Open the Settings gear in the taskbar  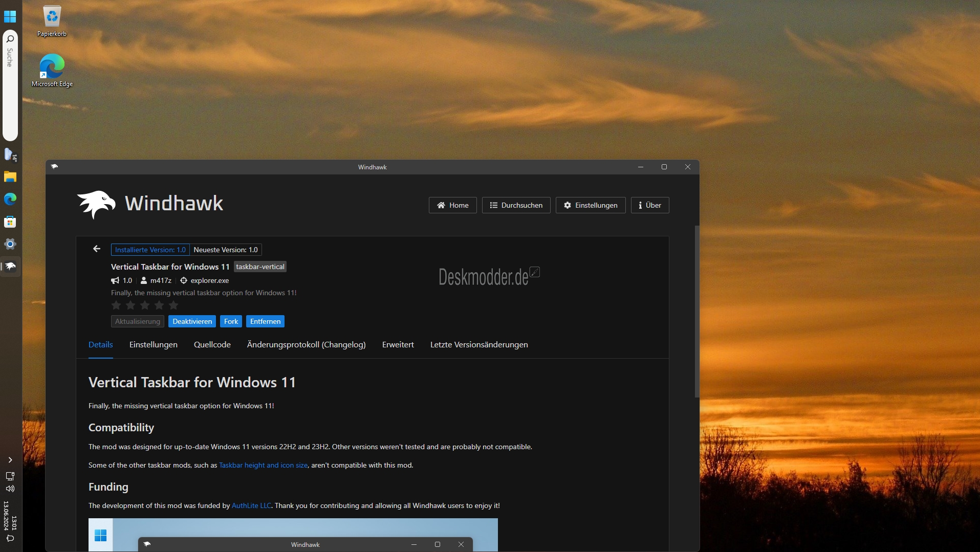pos(10,244)
